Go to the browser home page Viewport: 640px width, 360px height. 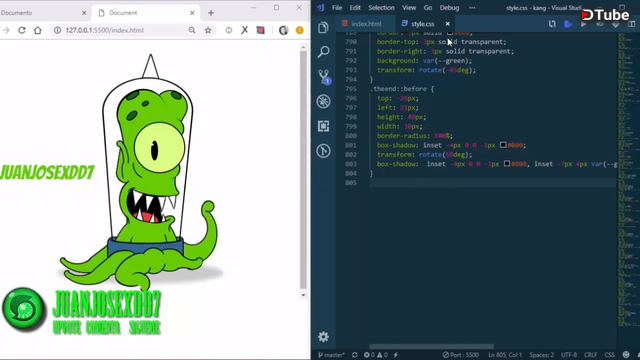coord(38,30)
